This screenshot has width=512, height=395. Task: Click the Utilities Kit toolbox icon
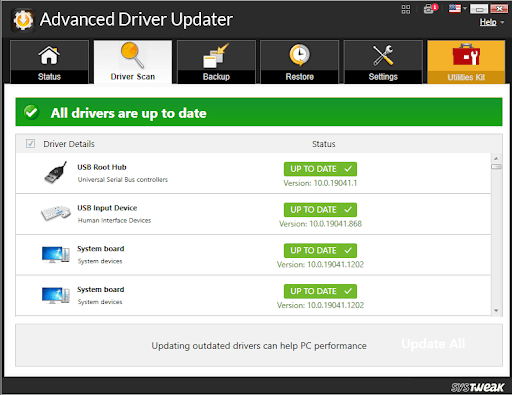coord(466,54)
